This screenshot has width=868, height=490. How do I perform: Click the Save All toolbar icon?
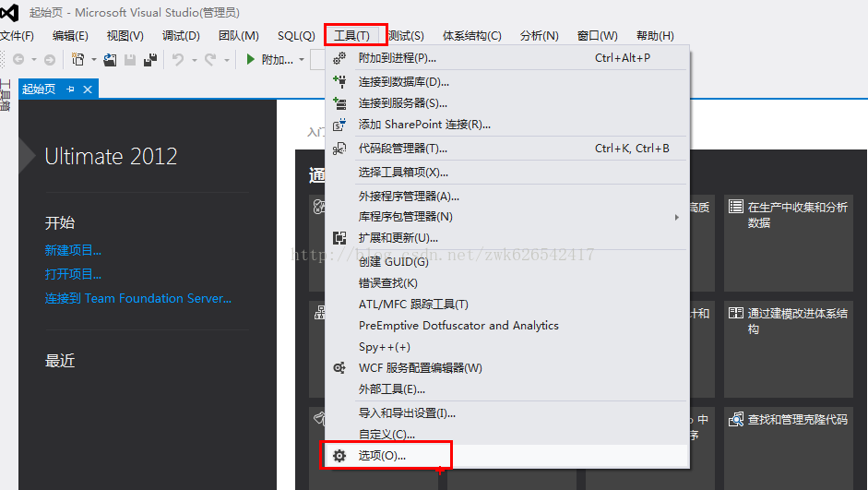(x=150, y=59)
